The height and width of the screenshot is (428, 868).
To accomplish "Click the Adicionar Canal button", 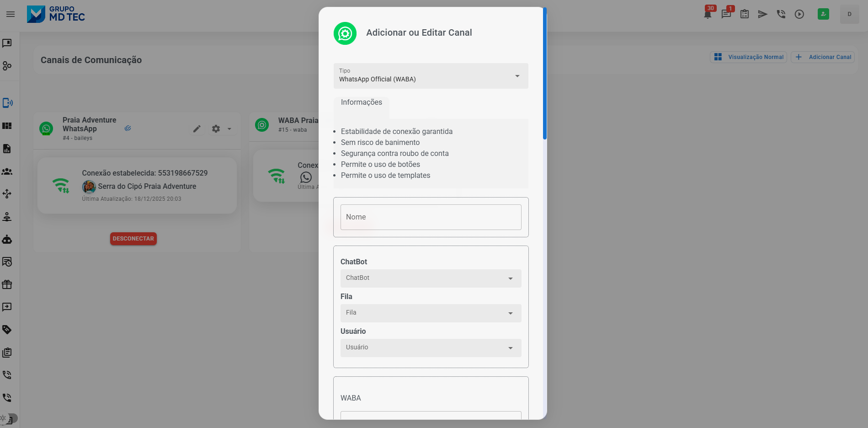I will click(823, 57).
